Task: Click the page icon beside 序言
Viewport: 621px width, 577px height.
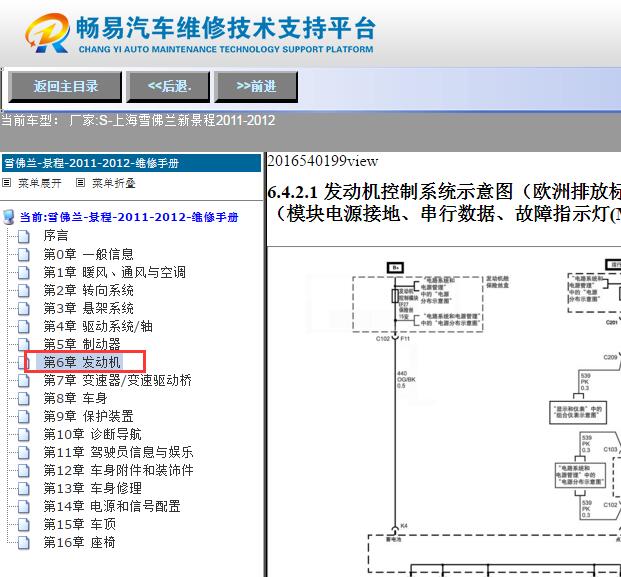Action: coord(24,236)
